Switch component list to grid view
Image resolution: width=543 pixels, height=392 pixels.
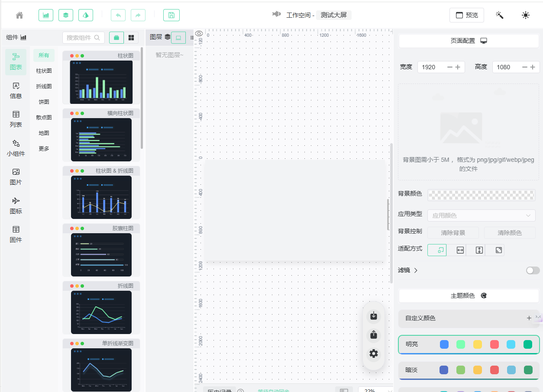(x=131, y=38)
